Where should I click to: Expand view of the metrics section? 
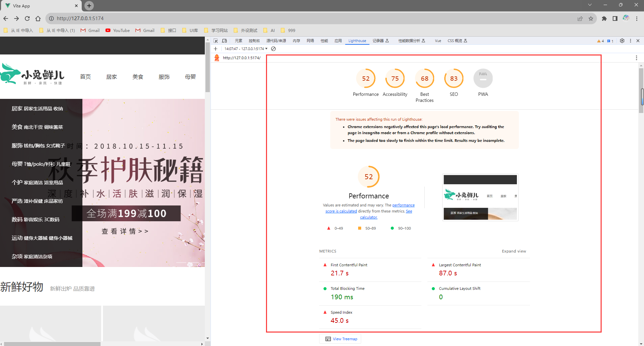click(x=514, y=251)
